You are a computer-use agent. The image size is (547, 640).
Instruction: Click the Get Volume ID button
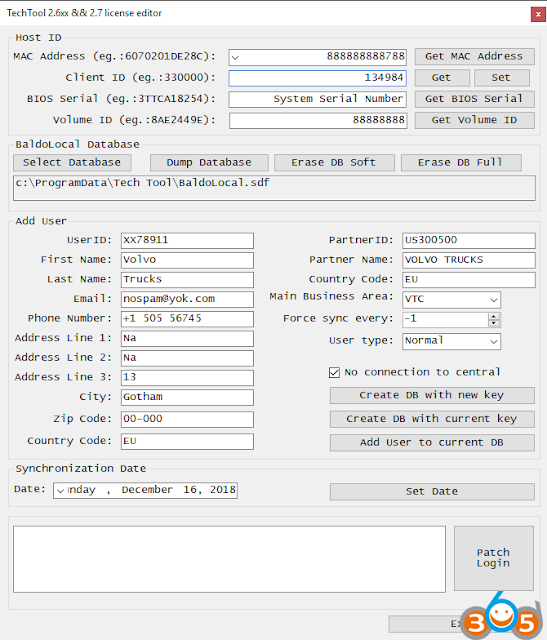(474, 120)
